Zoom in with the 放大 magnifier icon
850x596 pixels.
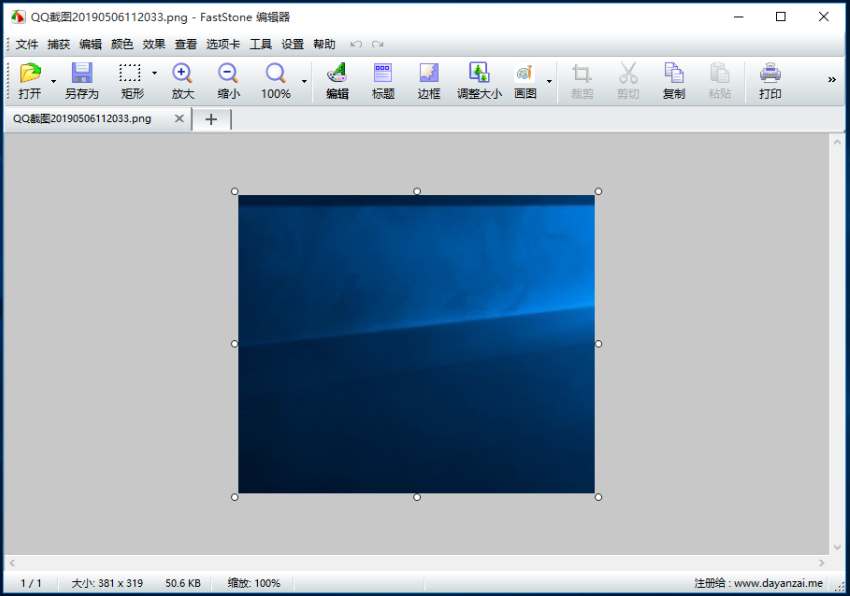coord(181,80)
